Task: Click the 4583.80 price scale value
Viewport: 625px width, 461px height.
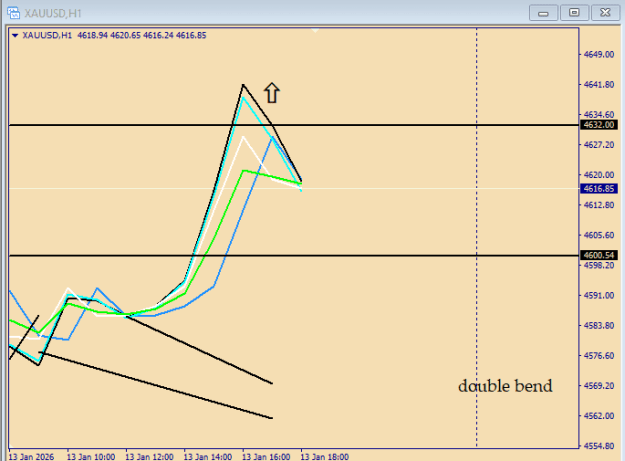Action: (x=599, y=326)
